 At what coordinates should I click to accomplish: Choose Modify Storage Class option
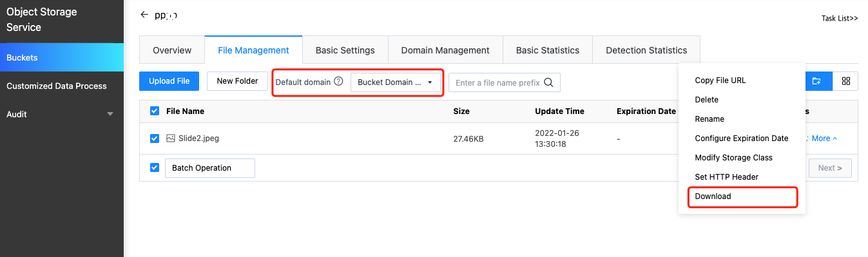click(742, 158)
